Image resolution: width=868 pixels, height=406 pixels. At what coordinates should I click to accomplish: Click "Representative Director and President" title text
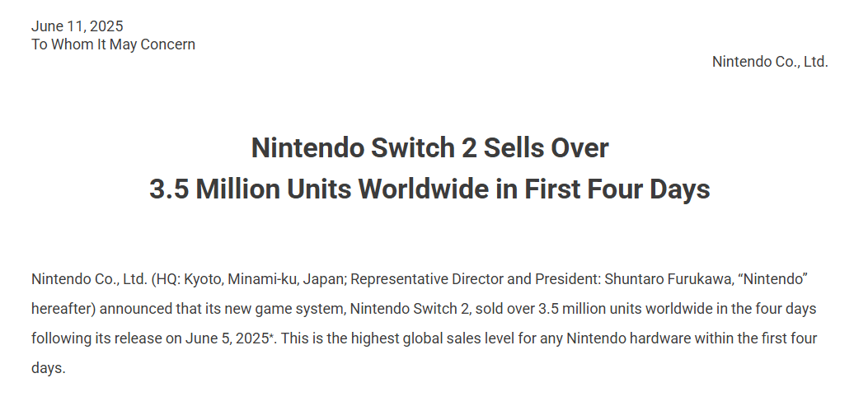pos(474,279)
